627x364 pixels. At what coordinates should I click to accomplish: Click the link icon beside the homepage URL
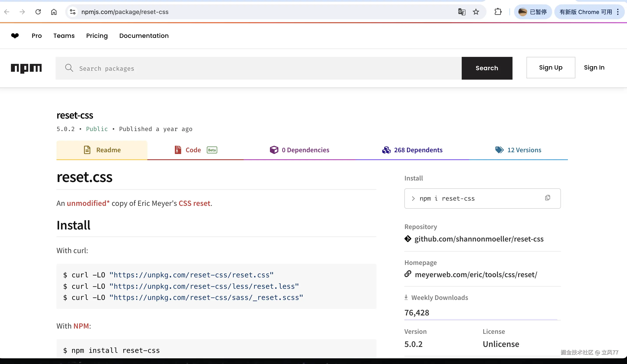tap(408, 274)
